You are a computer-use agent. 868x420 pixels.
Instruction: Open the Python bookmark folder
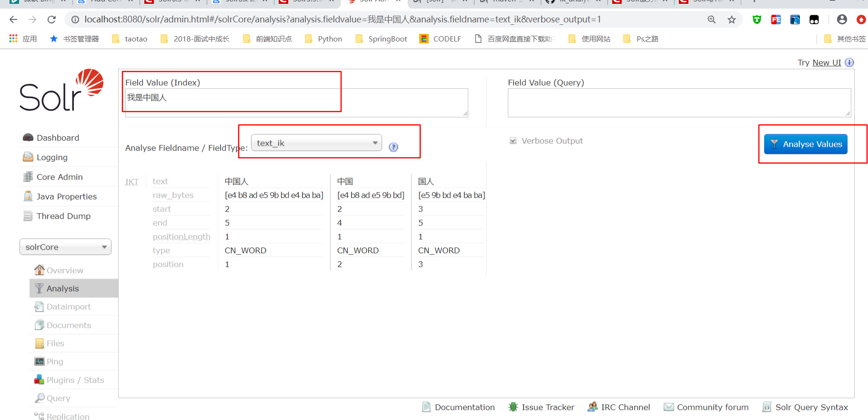(323, 39)
